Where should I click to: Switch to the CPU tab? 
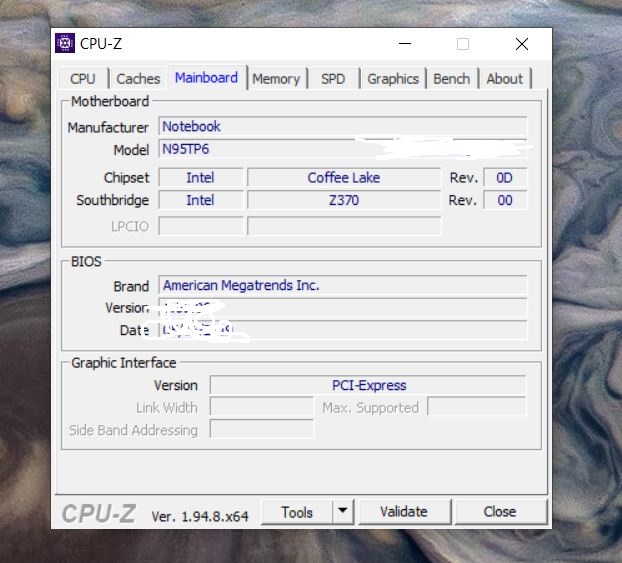[x=83, y=79]
